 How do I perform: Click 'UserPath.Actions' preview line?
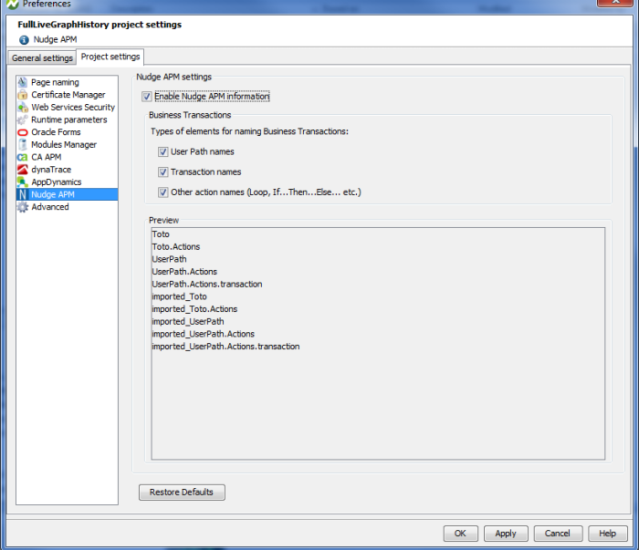pos(185,272)
